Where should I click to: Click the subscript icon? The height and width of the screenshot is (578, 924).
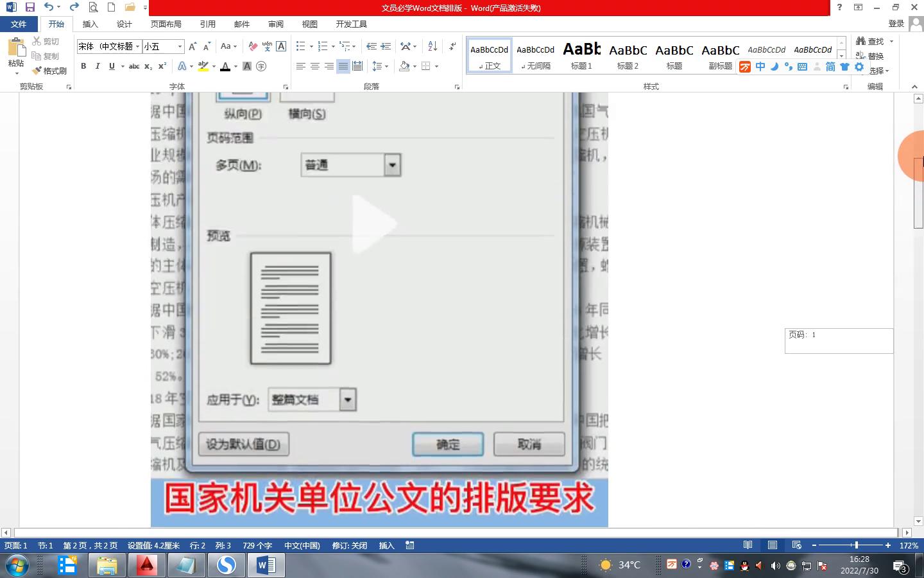pyautogui.click(x=148, y=66)
